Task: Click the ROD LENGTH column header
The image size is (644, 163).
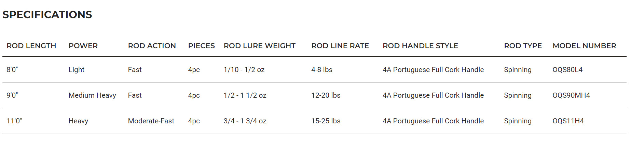Action: [x=31, y=46]
